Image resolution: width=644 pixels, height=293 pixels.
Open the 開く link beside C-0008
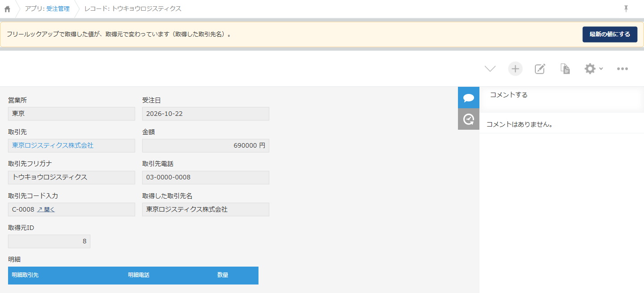coord(46,209)
